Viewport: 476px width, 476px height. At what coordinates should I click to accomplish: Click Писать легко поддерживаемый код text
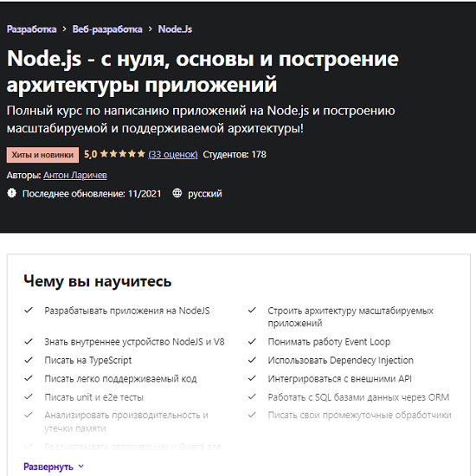[x=120, y=379]
